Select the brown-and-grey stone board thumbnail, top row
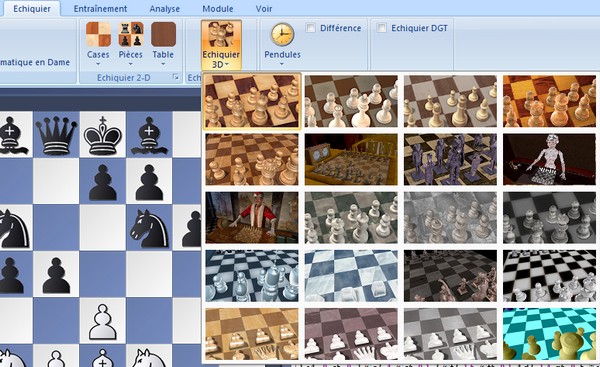 click(x=450, y=101)
